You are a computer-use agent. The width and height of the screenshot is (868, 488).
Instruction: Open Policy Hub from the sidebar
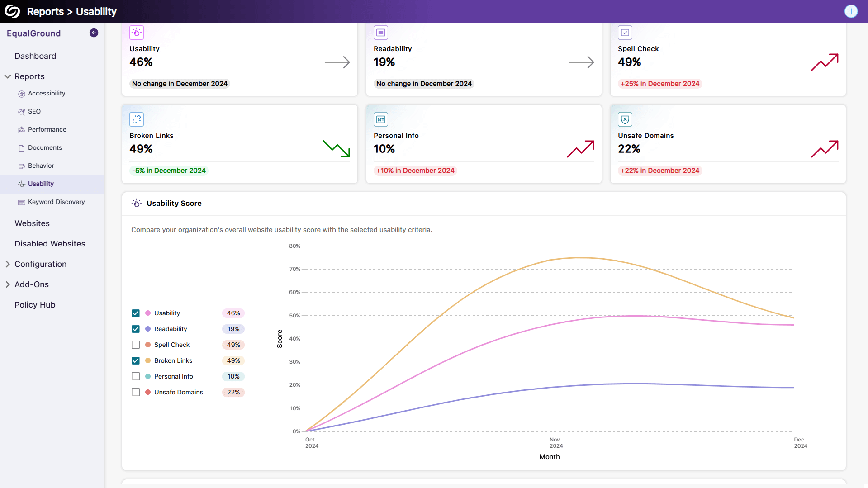tap(35, 305)
